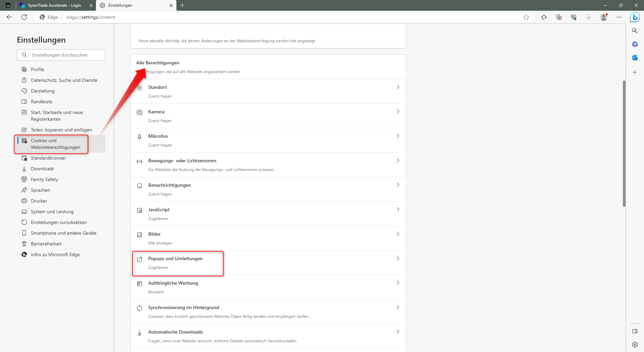The width and height of the screenshot is (644, 352).
Task: Click the address bar edge://settings/content
Action: 91,17
